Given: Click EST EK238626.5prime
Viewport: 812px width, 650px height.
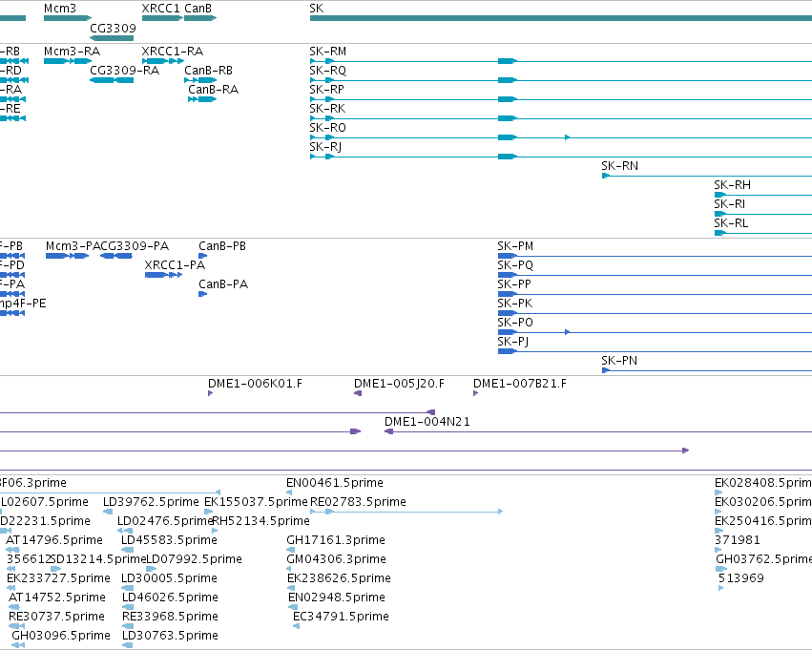Looking at the screenshot, I should [291, 588].
